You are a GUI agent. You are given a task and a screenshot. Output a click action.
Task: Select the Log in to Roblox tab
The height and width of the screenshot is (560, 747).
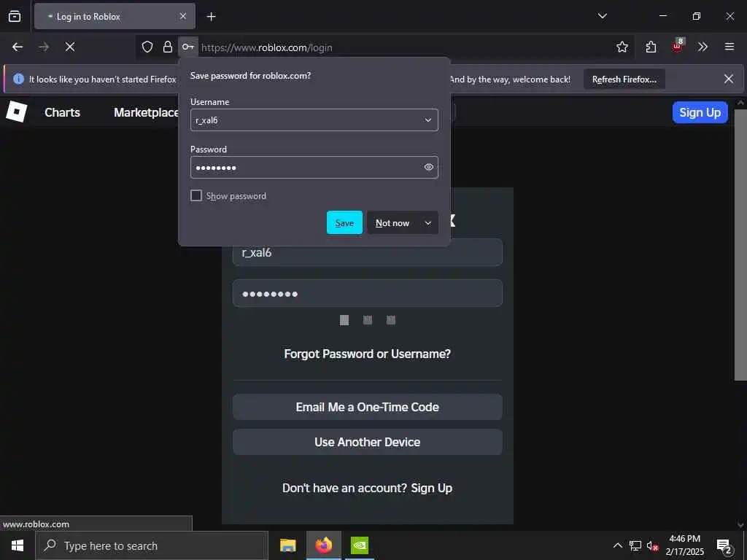coord(115,16)
